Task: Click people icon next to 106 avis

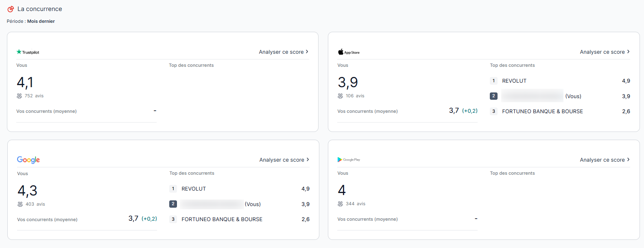Action: (341, 96)
